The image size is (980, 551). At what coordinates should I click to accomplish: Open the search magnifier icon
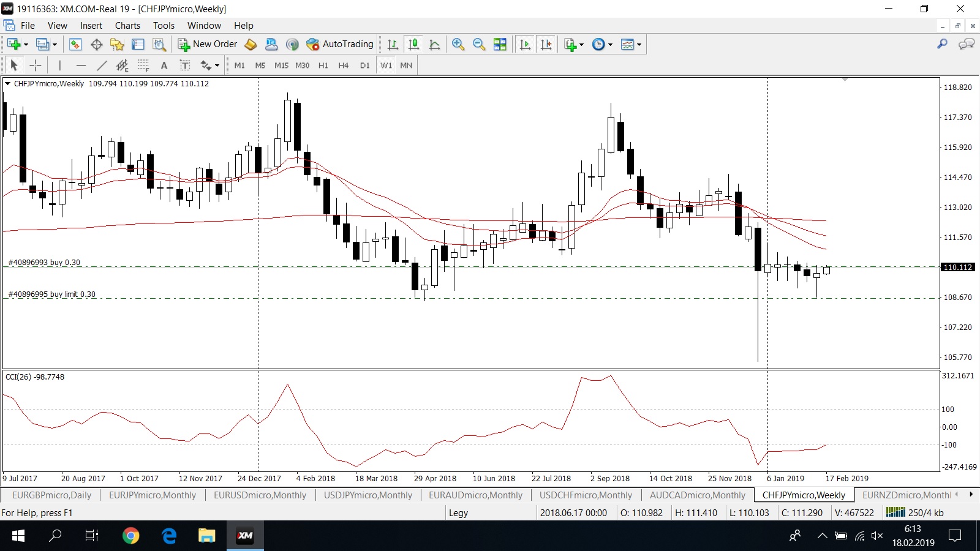pos(942,44)
